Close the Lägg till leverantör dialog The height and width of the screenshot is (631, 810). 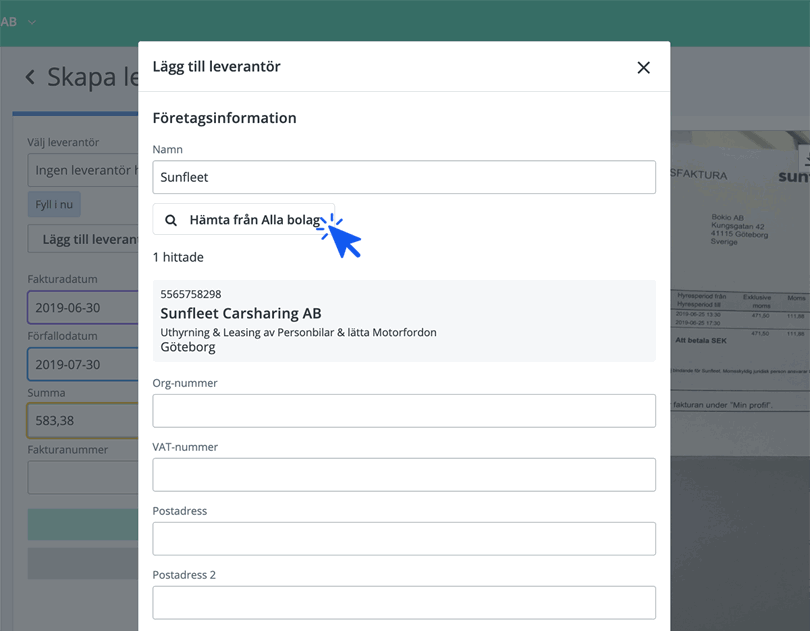(643, 68)
